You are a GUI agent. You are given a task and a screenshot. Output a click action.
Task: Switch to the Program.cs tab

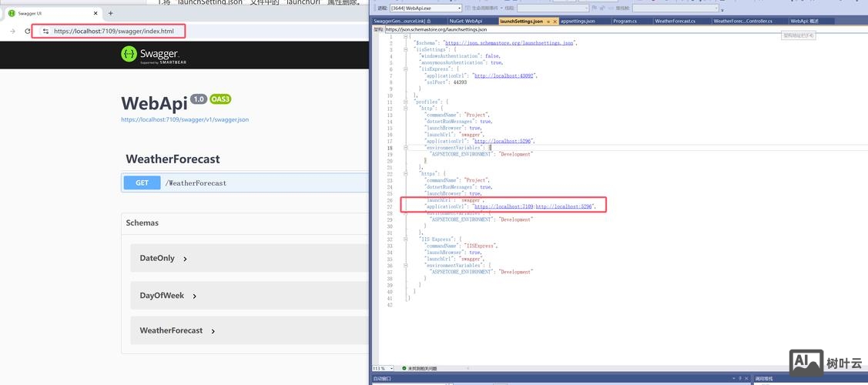click(x=624, y=21)
